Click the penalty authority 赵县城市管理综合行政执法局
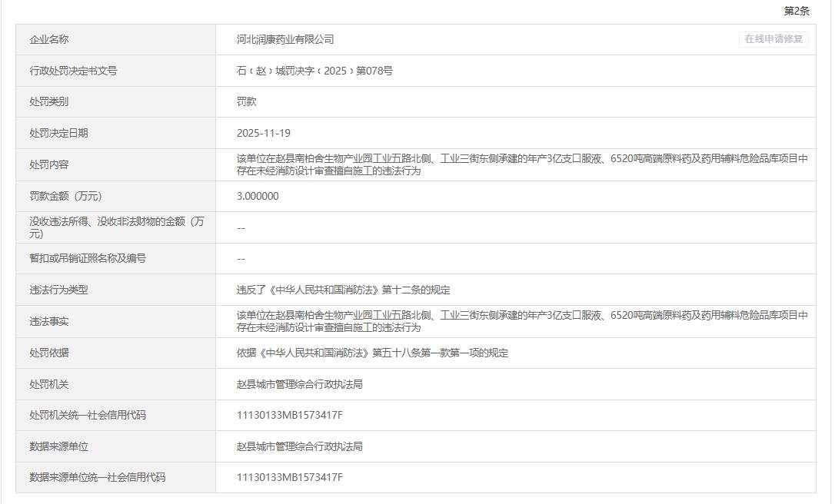 tap(298, 383)
